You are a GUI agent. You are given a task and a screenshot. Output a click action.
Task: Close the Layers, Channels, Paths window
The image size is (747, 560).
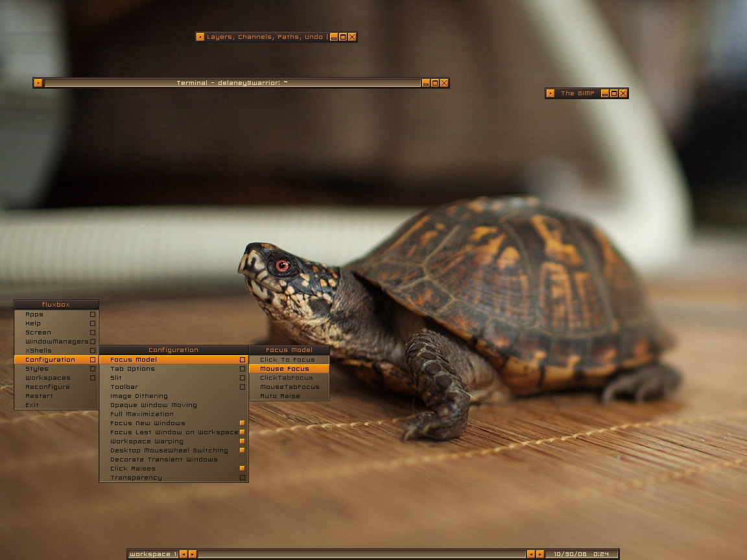point(352,37)
